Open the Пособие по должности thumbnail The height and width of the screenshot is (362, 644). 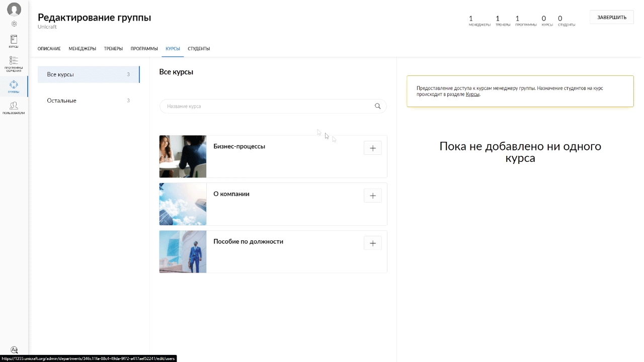pyautogui.click(x=183, y=252)
